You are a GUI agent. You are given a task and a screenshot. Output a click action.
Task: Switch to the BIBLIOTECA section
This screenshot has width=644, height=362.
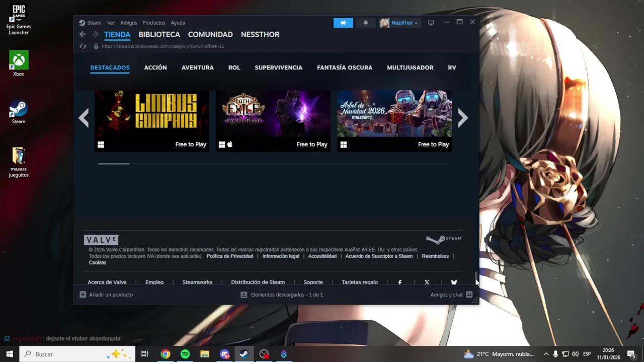click(x=159, y=34)
